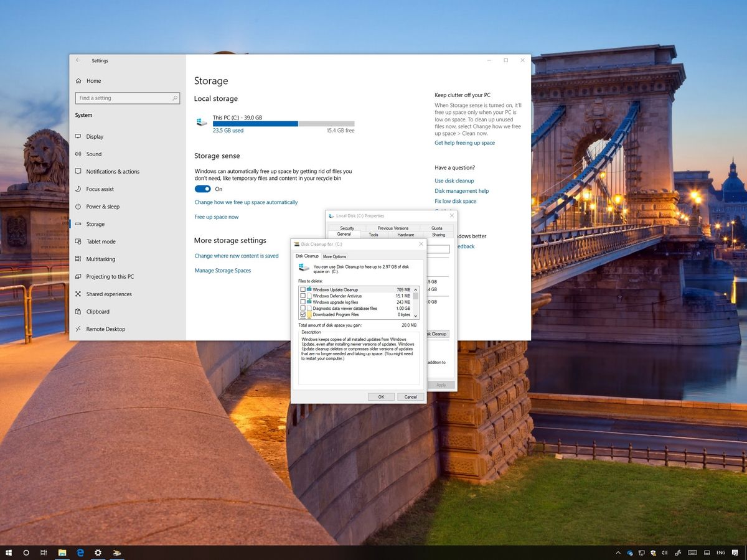Open Sound settings via the speaker icon
The height and width of the screenshot is (560, 747).
tap(78, 154)
